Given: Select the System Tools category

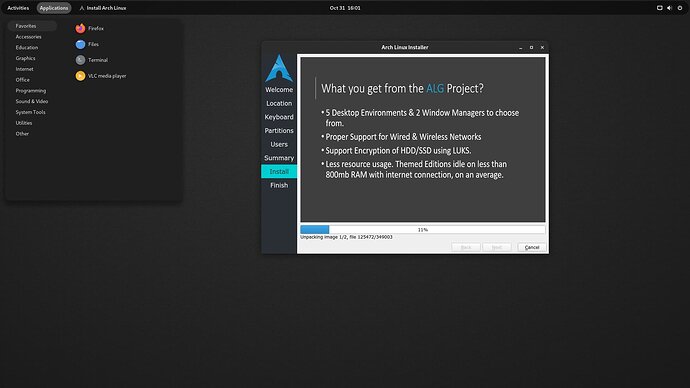Looking at the screenshot, I should pyautogui.click(x=32, y=112).
